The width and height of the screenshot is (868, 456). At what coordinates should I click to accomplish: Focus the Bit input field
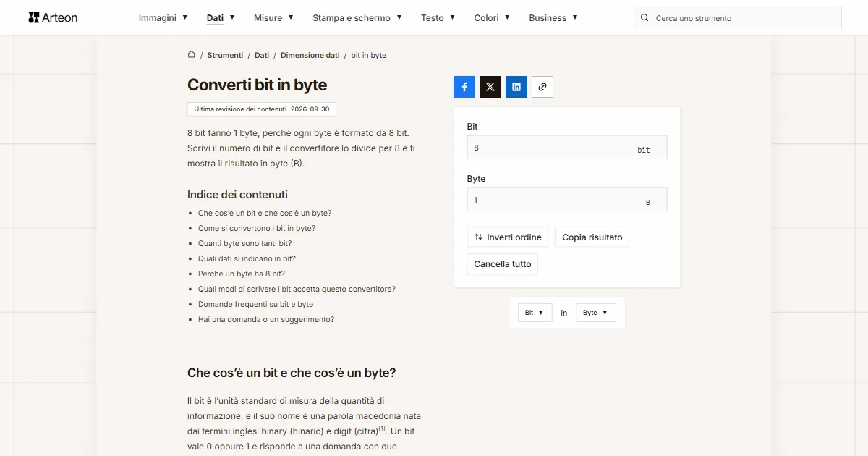click(567, 148)
